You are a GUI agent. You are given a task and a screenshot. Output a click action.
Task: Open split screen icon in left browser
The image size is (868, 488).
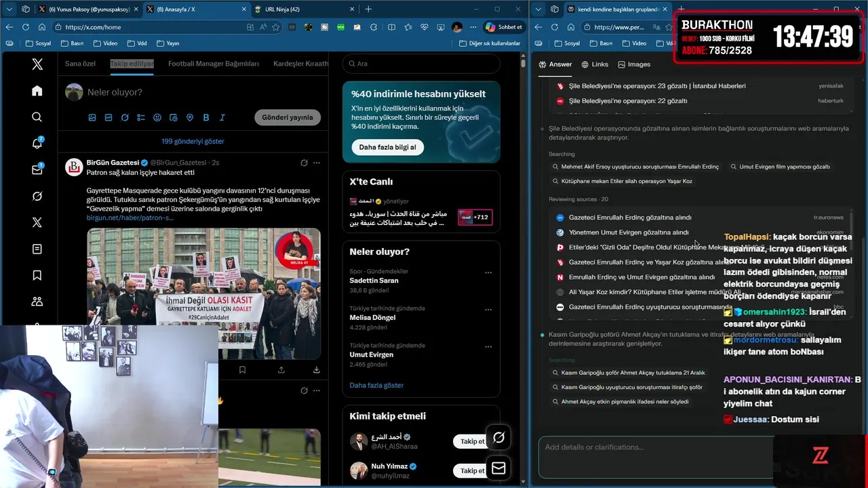point(391,27)
